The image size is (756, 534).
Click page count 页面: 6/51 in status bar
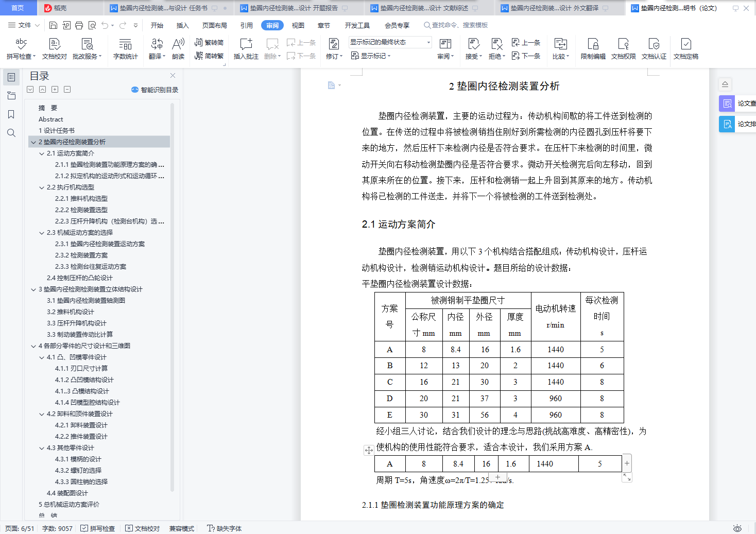click(20, 528)
